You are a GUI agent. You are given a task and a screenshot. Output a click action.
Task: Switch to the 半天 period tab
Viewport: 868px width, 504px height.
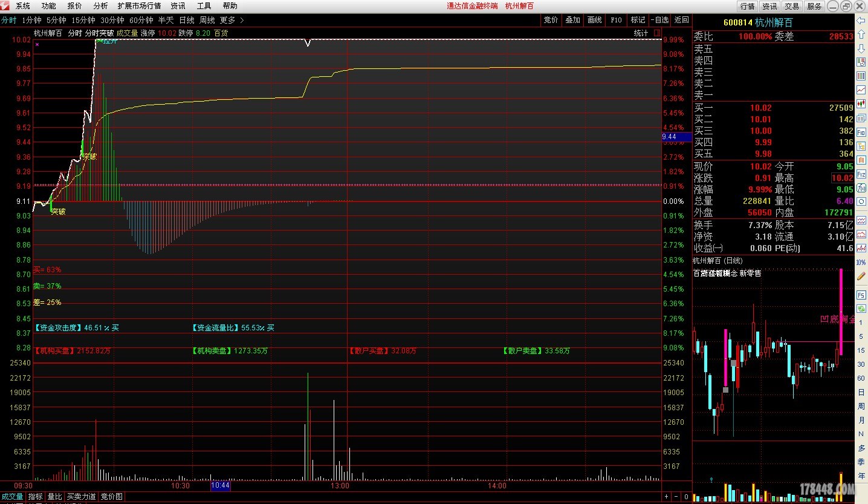166,20
